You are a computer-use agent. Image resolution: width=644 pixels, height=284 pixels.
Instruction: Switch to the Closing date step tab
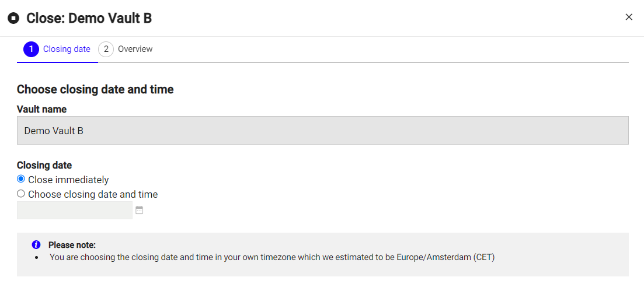click(x=67, y=49)
